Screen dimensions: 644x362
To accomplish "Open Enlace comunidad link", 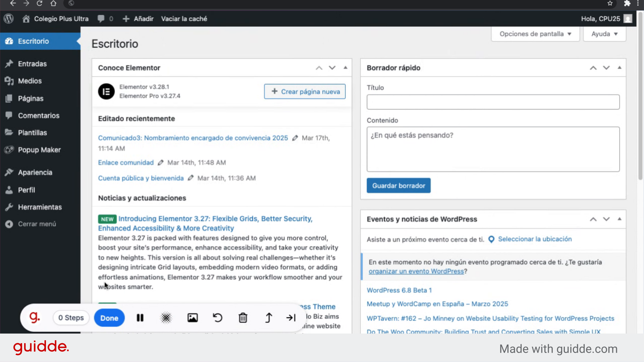I will [126, 163].
